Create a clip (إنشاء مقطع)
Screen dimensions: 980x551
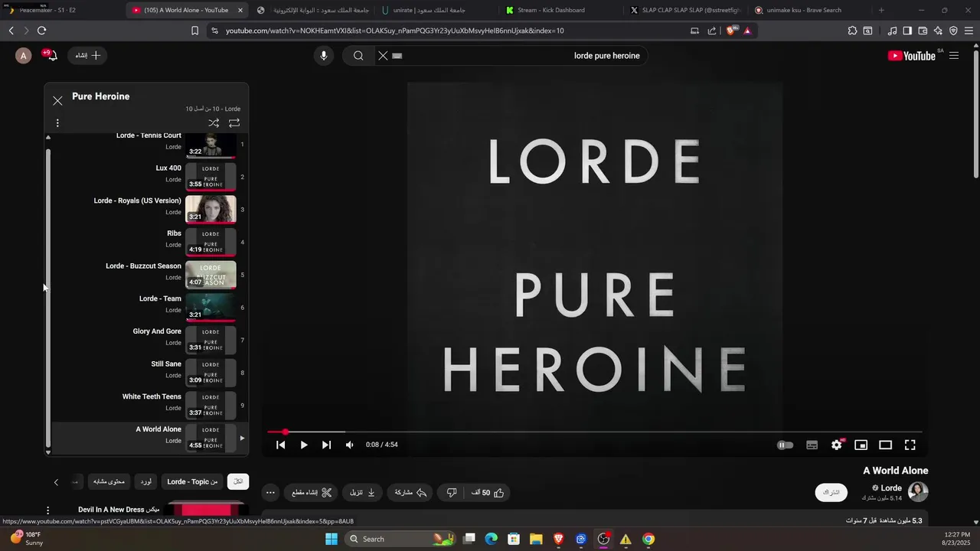pyautogui.click(x=312, y=493)
